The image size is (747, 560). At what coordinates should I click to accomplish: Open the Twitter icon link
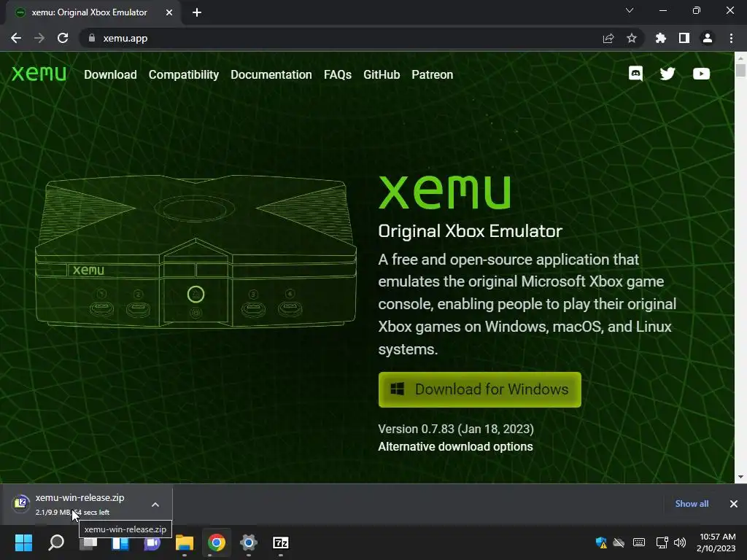[x=667, y=74]
